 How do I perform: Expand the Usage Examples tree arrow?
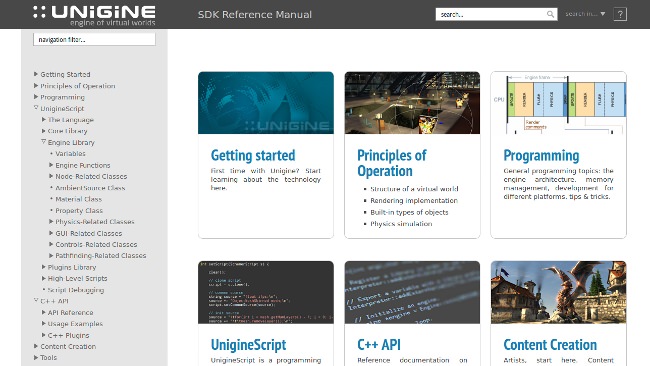[x=44, y=323]
